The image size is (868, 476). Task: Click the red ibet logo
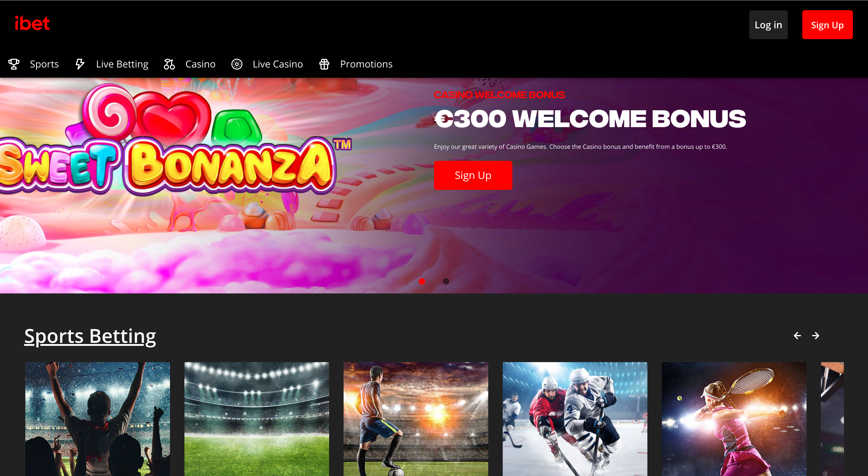click(x=32, y=23)
